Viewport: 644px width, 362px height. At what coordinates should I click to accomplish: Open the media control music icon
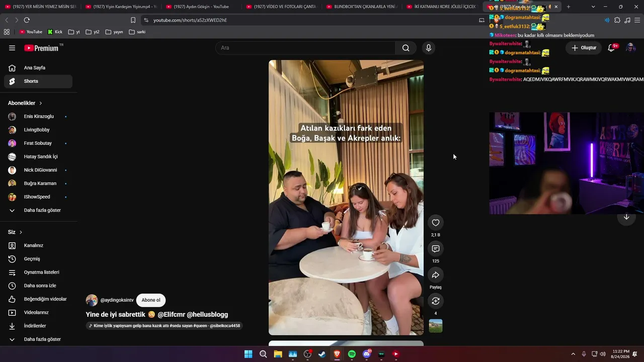point(627,20)
